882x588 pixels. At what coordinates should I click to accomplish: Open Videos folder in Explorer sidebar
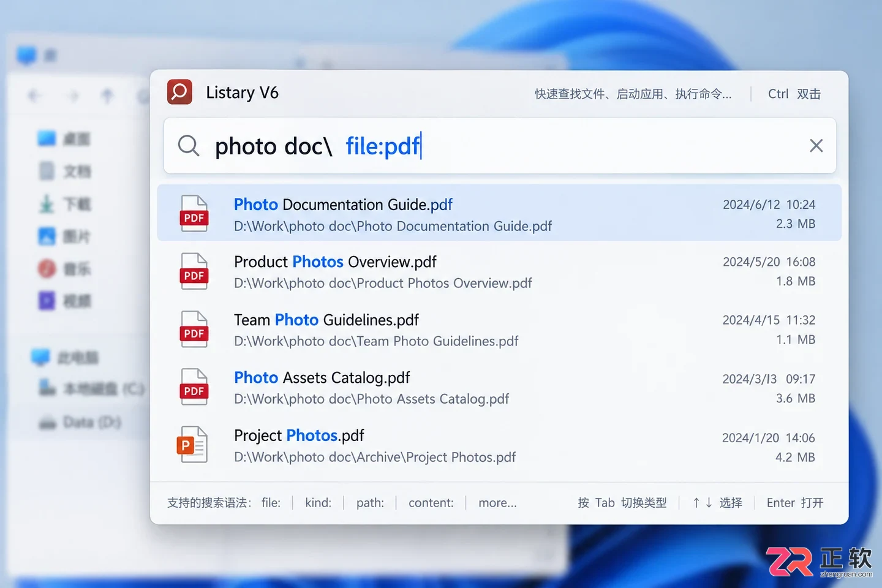pos(64,301)
